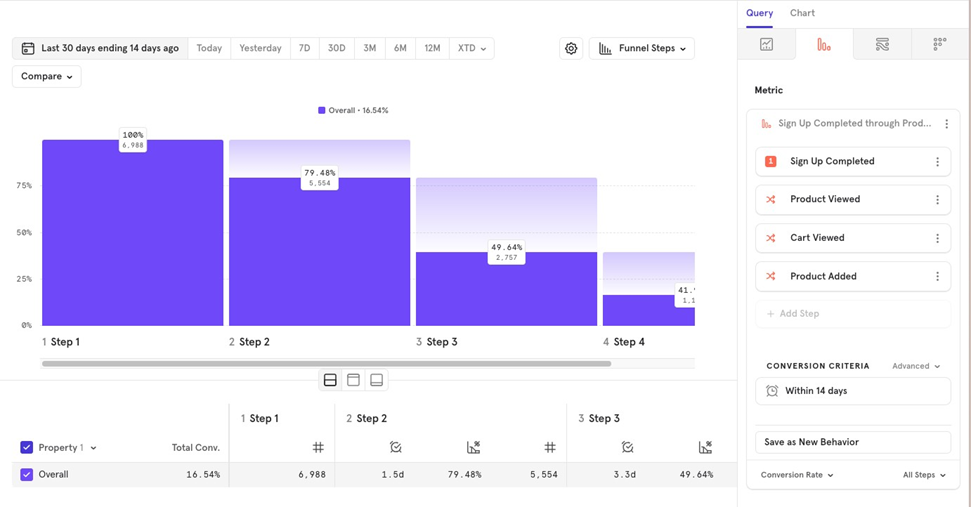Open the three-dot menu for Product Added
971x507 pixels.
coord(937,277)
